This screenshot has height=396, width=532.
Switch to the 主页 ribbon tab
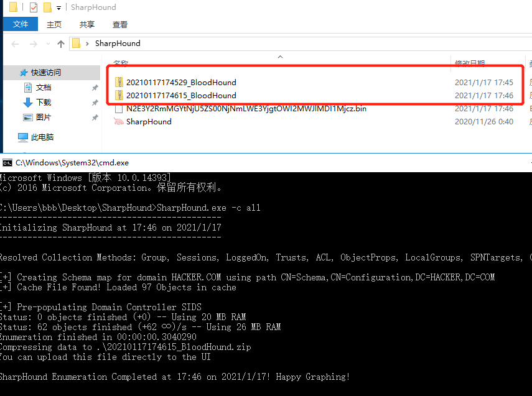click(54, 24)
